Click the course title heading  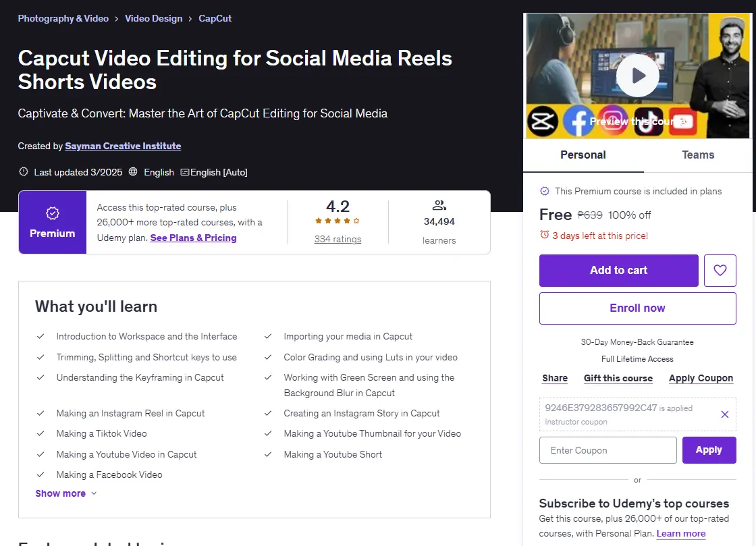coord(235,70)
